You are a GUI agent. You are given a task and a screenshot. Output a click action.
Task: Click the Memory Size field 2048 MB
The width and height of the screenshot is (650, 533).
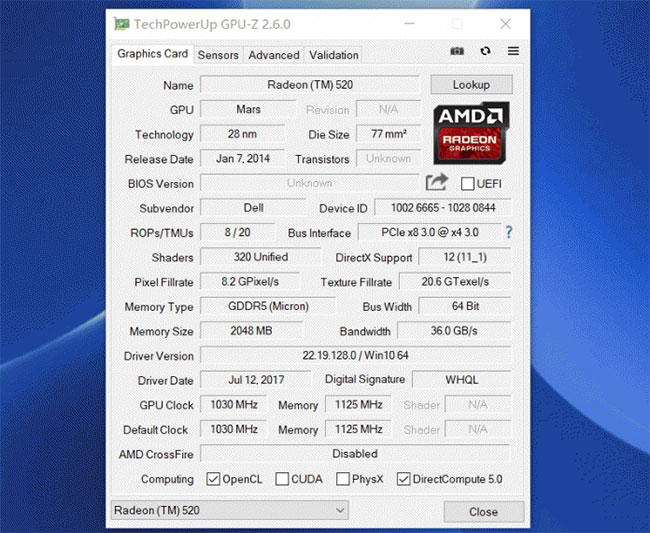tap(251, 331)
